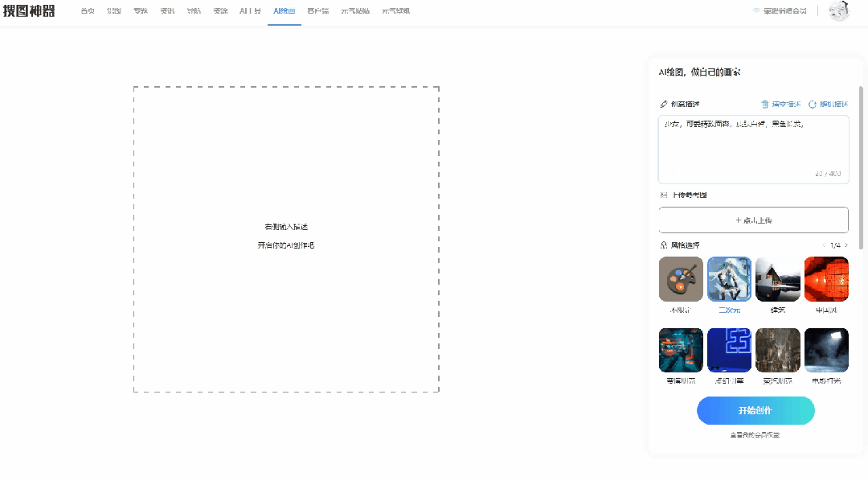
Task: Click the 中国风 style label text
Action: click(826, 310)
